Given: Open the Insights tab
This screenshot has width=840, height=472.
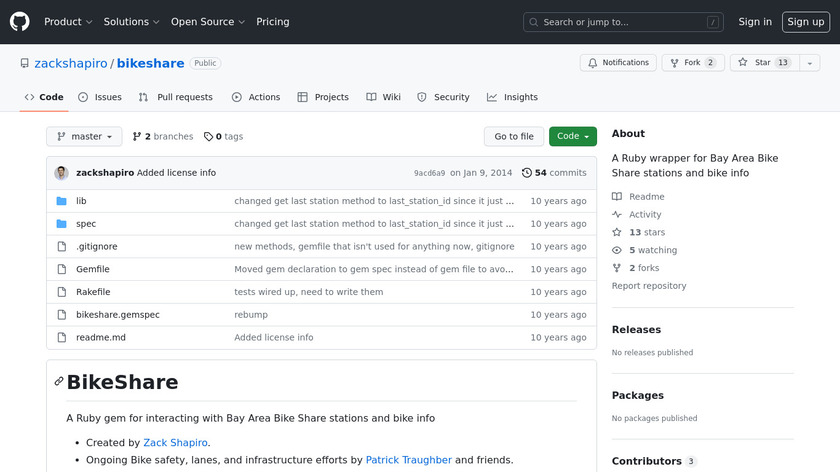Looking at the screenshot, I should click(x=512, y=97).
